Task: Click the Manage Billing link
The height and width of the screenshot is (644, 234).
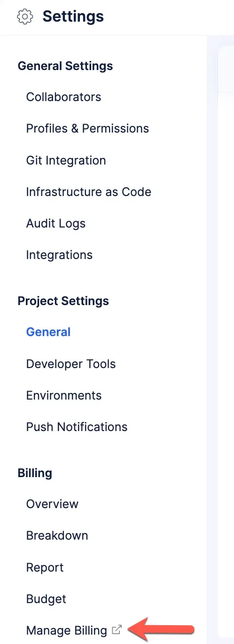Action: [67, 630]
